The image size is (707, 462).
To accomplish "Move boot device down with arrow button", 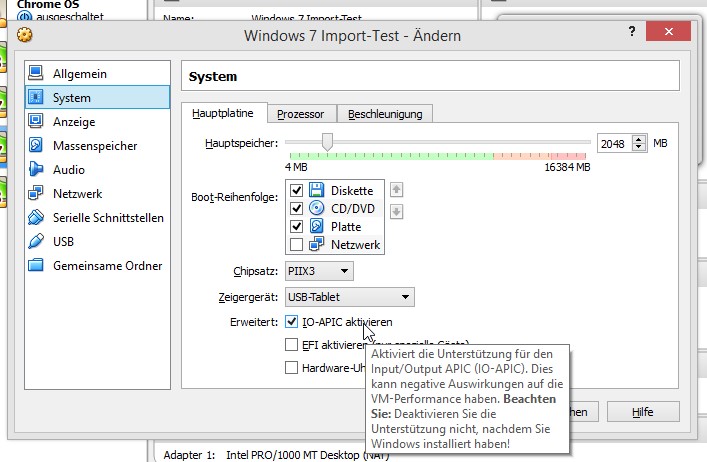I will click(396, 211).
